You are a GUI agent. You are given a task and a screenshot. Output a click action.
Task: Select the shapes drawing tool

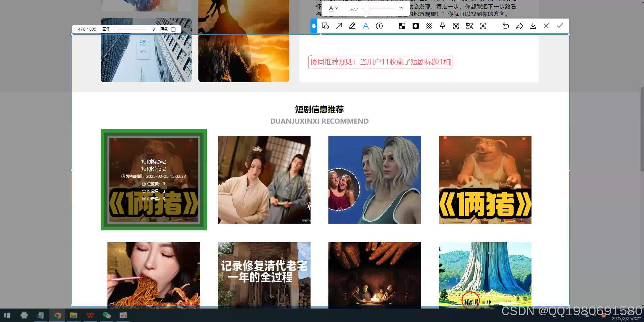(325, 26)
